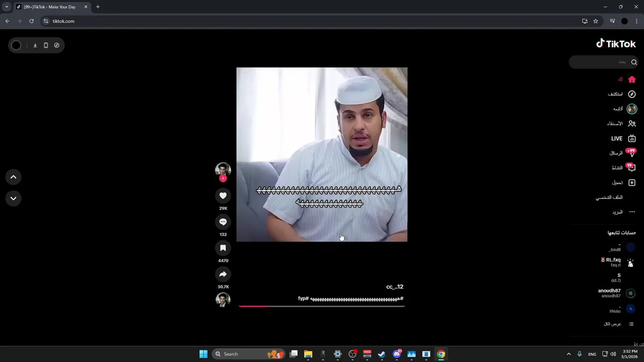Click the ENG language indicator

tap(592, 354)
